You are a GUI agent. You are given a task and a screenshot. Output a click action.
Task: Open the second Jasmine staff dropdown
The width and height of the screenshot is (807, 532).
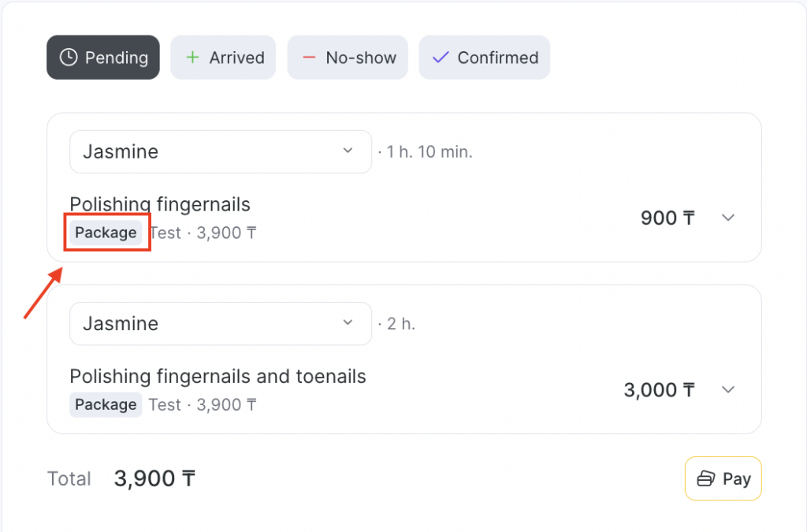click(x=221, y=323)
